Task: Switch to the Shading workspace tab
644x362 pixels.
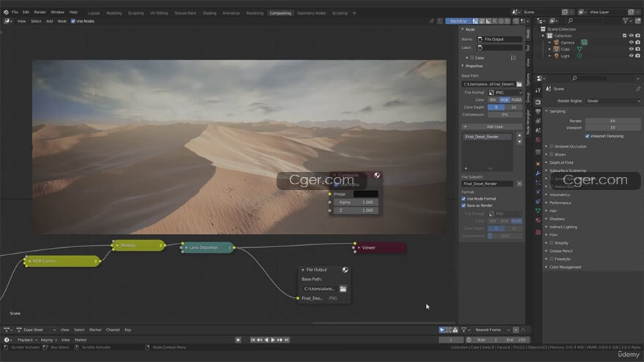Action: tap(209, 13)
